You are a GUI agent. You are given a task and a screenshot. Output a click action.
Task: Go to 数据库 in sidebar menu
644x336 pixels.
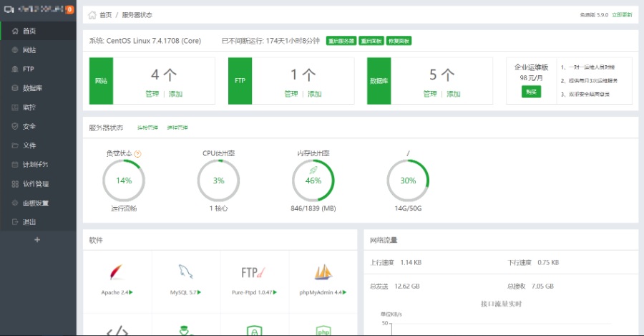click(x=32, y=88)
